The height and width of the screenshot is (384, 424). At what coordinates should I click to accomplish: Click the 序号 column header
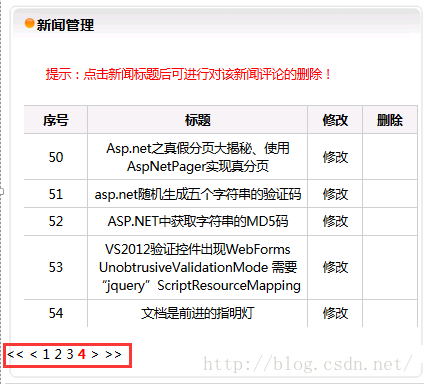(x=56, y=120)
